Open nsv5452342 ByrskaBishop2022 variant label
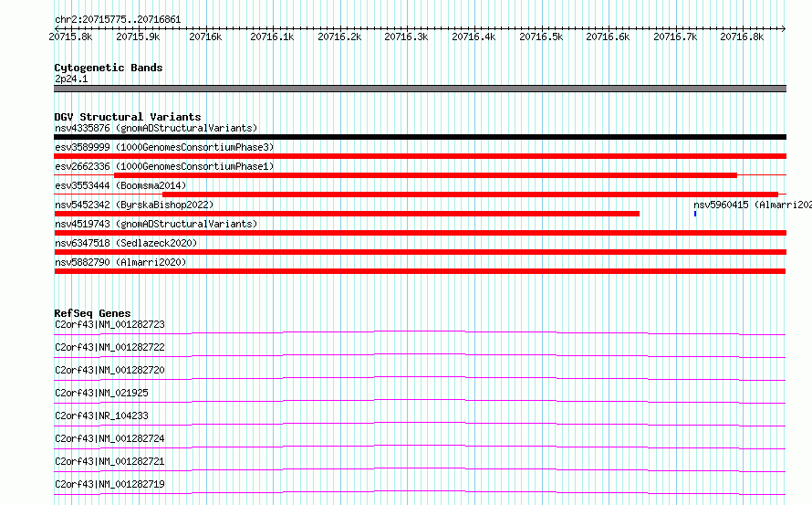This screenshot has height=505, width=812. (x=134, y=205)
